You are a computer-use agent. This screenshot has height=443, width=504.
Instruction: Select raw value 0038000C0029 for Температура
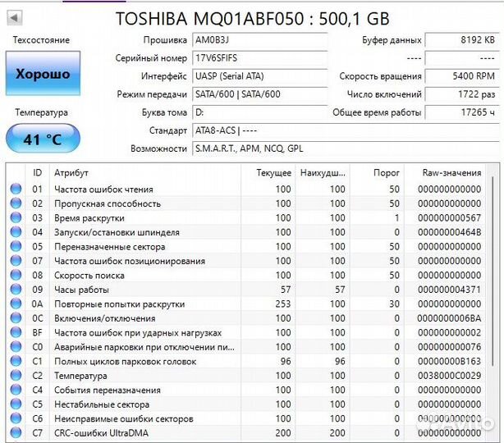[x=449, y=376]
